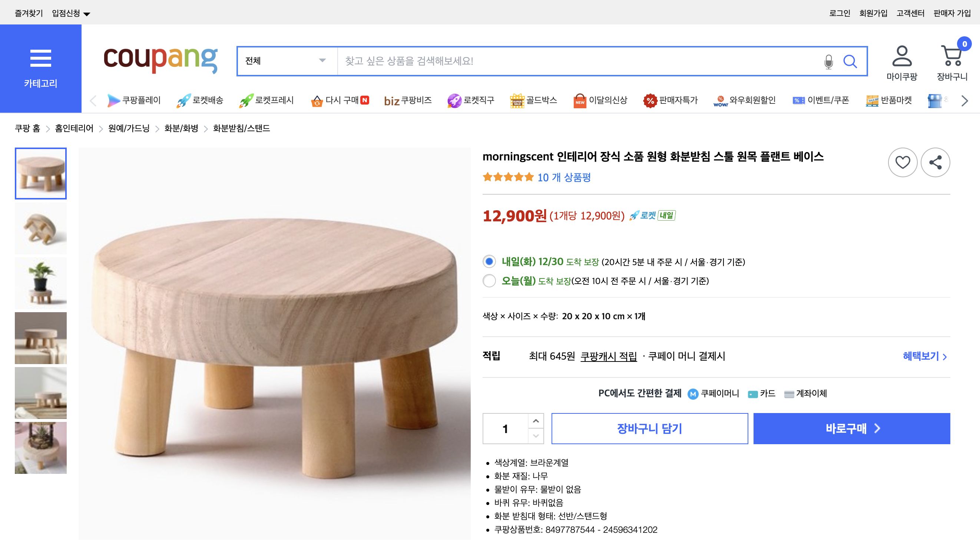Open the 카테고리 hamburger menu

click(x=41, y=58)
